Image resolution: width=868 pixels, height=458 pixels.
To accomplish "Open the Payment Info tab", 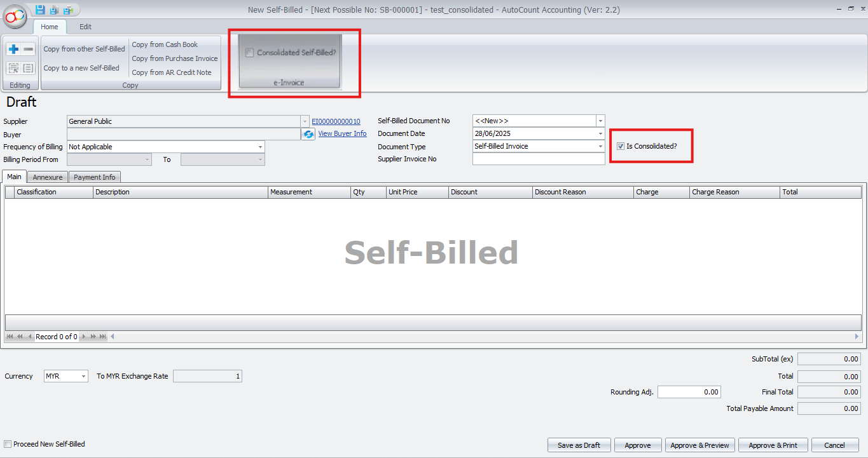I will point(94,177).
